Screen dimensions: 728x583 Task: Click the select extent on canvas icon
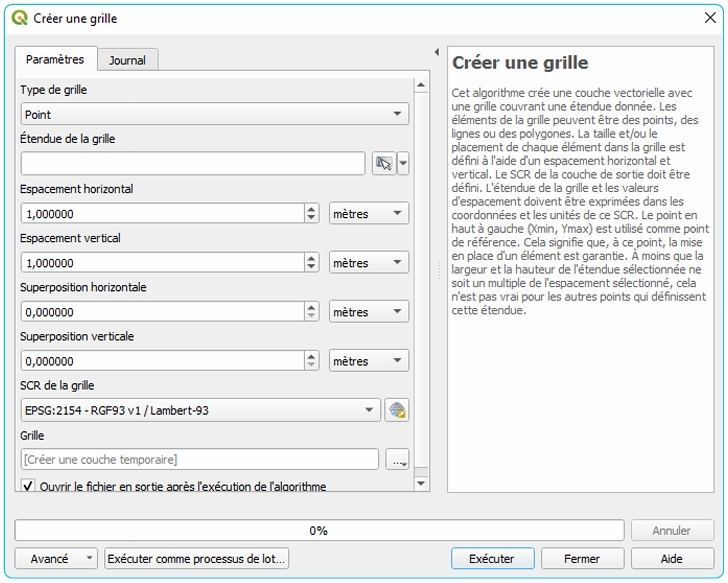[383, 164]
